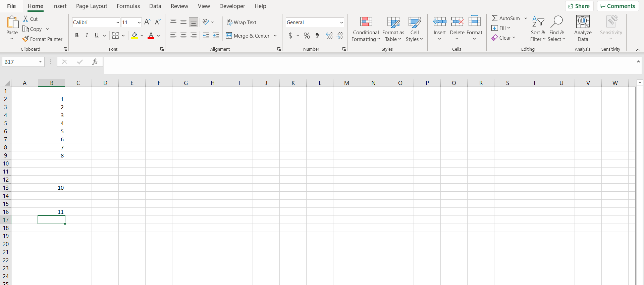
Task: Click the Paste clipboard icon
Action: 12,22
